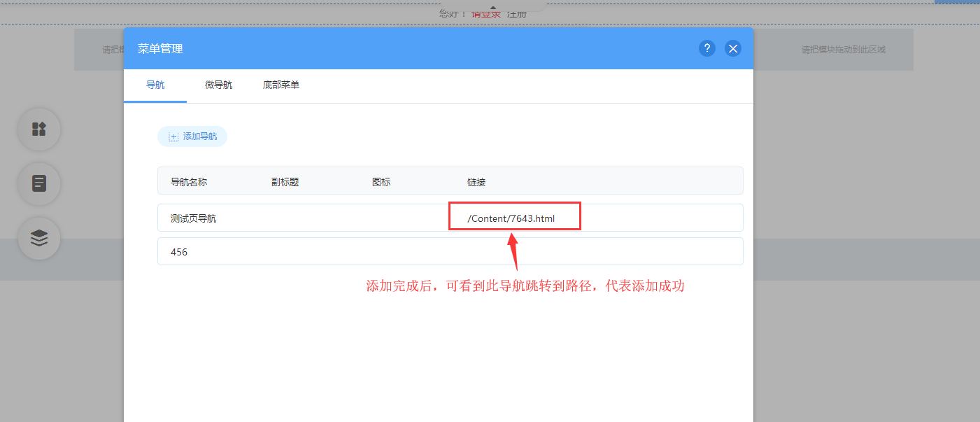The height and width of the screenshot is (422, 980).
Task: Open the modules icon in left sidebar
Action: point(39,129)
